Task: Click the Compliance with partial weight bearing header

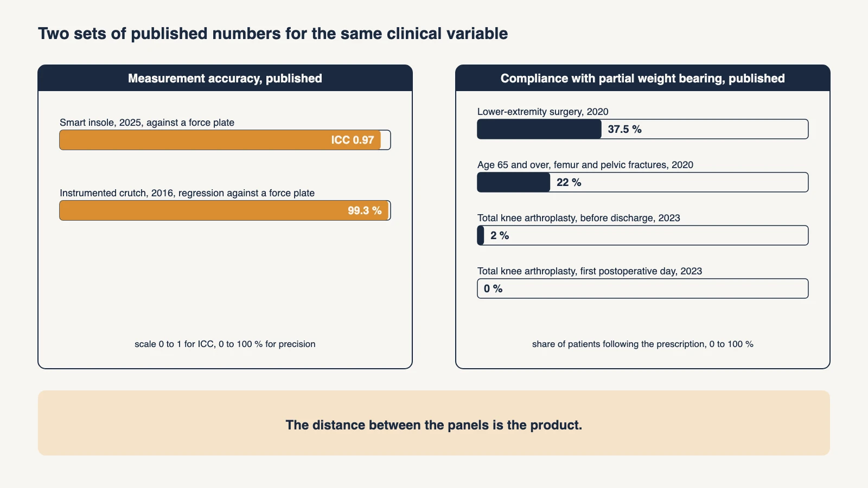Action: pos(643,78)
